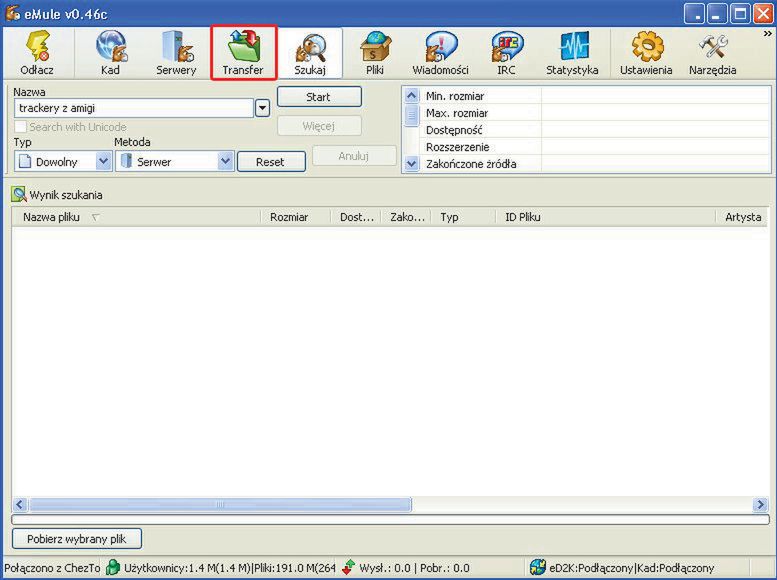This screenshot has width=777, height=580.
Task: Click Max. rozmiar filter row
Action: click(x=595, y=113)
